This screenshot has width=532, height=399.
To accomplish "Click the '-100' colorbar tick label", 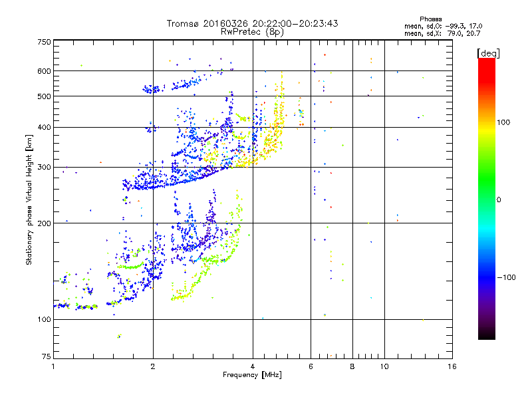I will click(x=506, y=277).
